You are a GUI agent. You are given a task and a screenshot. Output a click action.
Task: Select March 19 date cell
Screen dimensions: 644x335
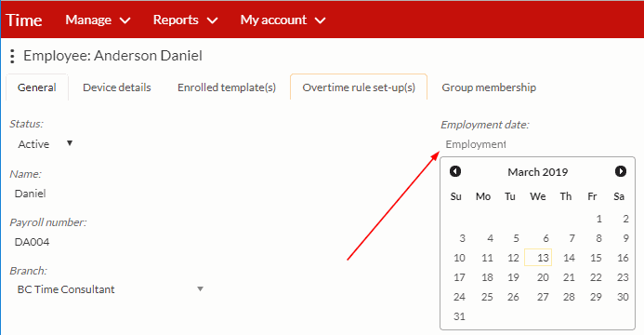pyautogui.click(x=513, y=277)
